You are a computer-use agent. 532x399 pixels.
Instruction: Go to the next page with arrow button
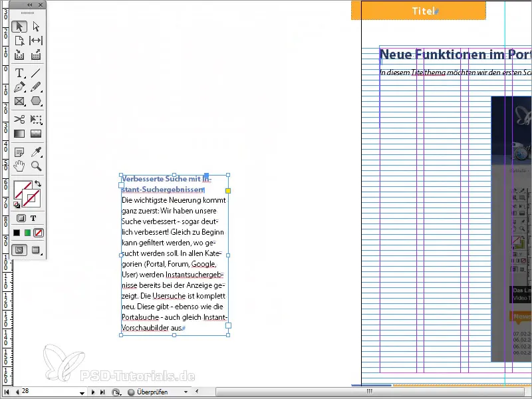pyautogui.click(x=93, y=392)
